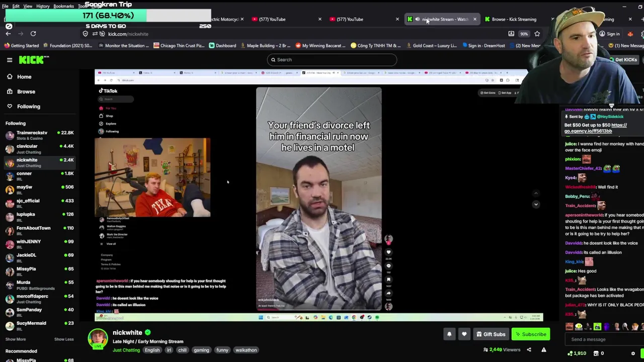Click the Gift Subs button
The image size is (644, 362).
coord(491,334)
